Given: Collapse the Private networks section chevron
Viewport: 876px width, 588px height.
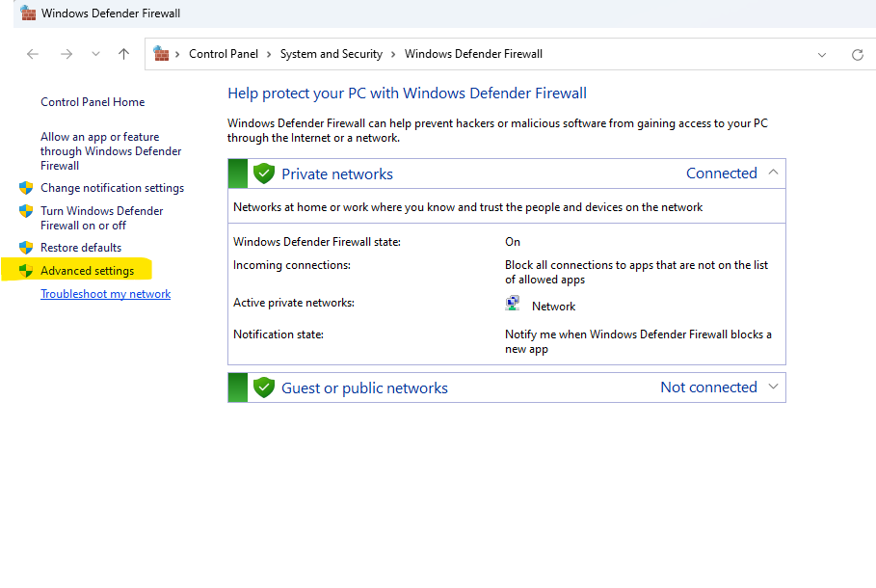Looking at the screenshot, I should pyautogui.click(x=773, y=173).
